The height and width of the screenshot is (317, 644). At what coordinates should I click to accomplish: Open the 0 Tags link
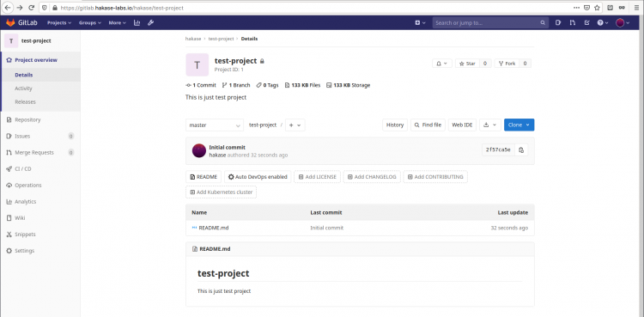click(x=267, y=85)
